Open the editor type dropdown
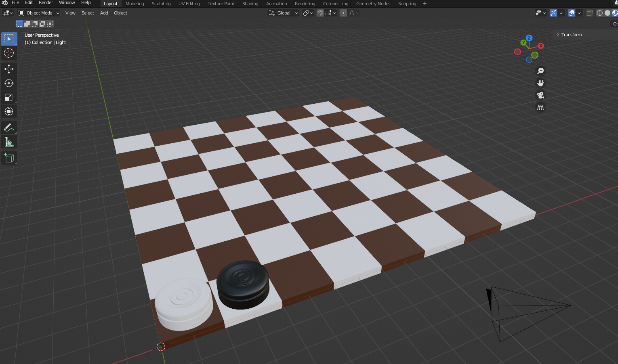This screenshot has width=618, height=364. click(8, 13)
